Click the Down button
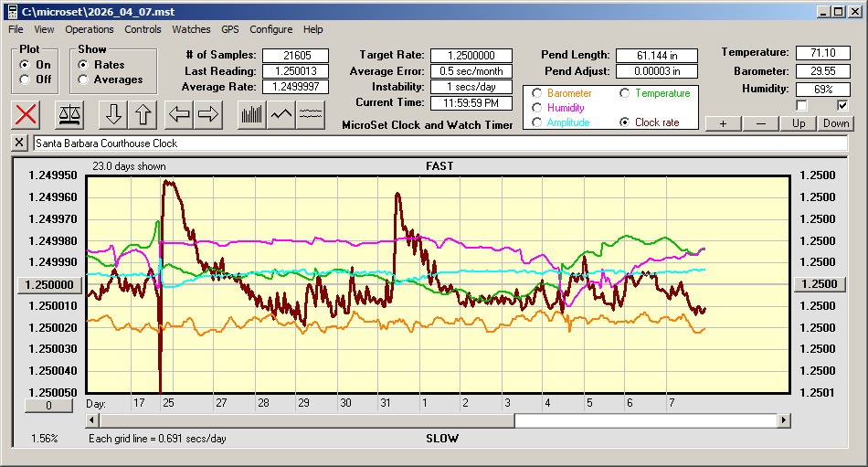 [835, 123]
